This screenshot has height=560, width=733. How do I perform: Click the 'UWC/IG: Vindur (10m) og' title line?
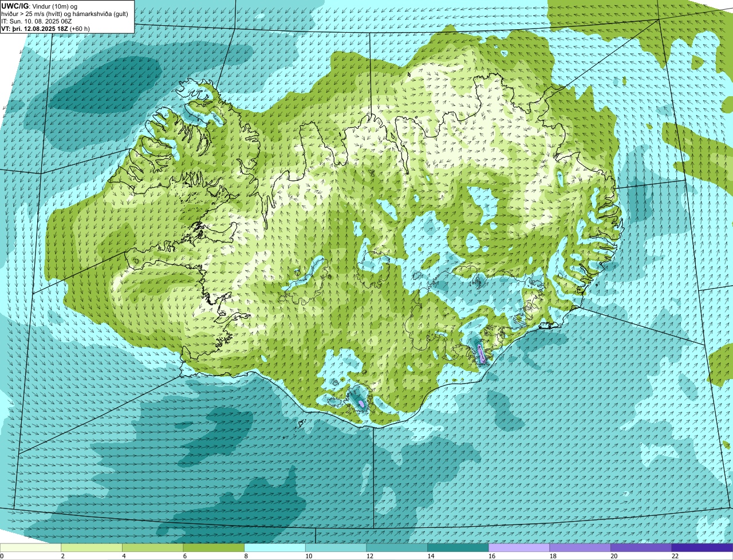[40, 6]
